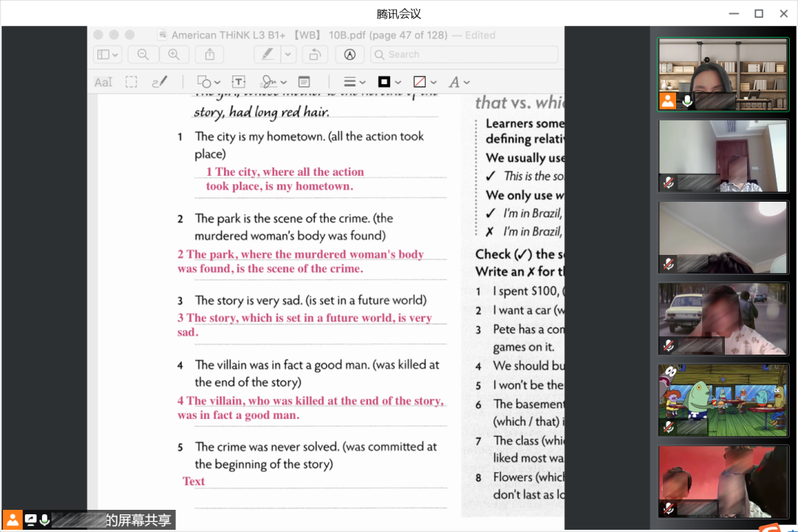This screenshot has height=532, width=798.
Task: Click answer '1 The city, where all the action'
Action: click(x=285, y=171)
